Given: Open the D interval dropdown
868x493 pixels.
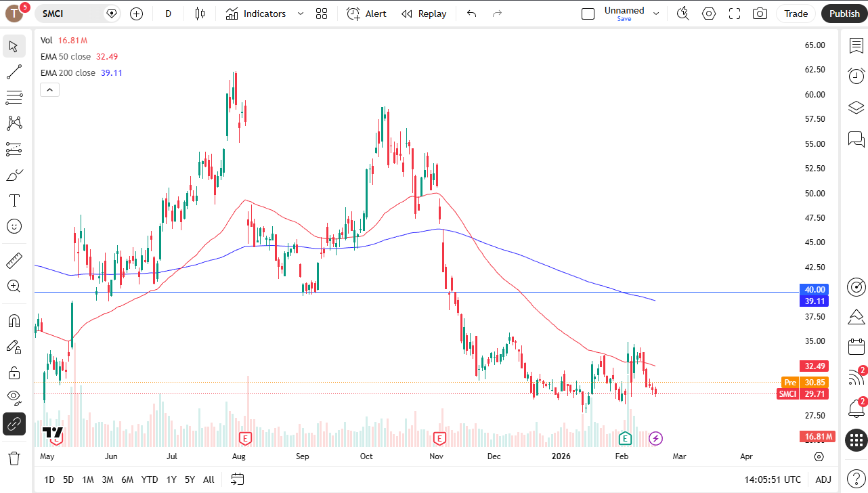Looking at the screenshot, I should click(x=169, y=14).
